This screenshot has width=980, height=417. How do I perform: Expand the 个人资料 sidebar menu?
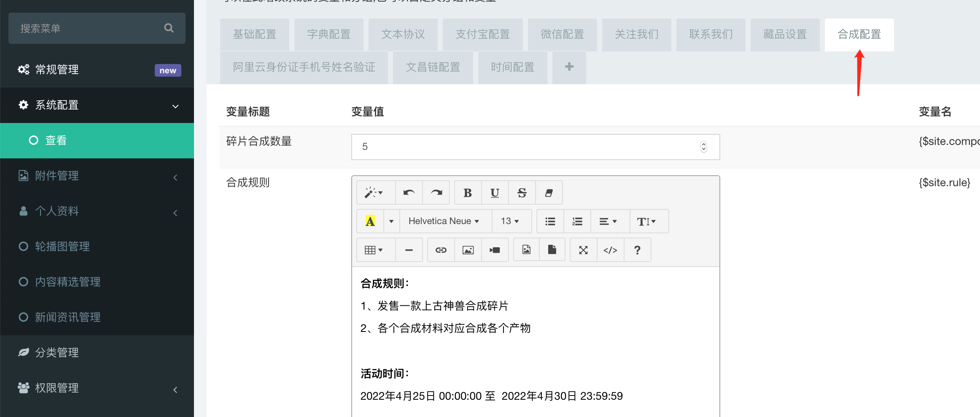coord(97,211)
